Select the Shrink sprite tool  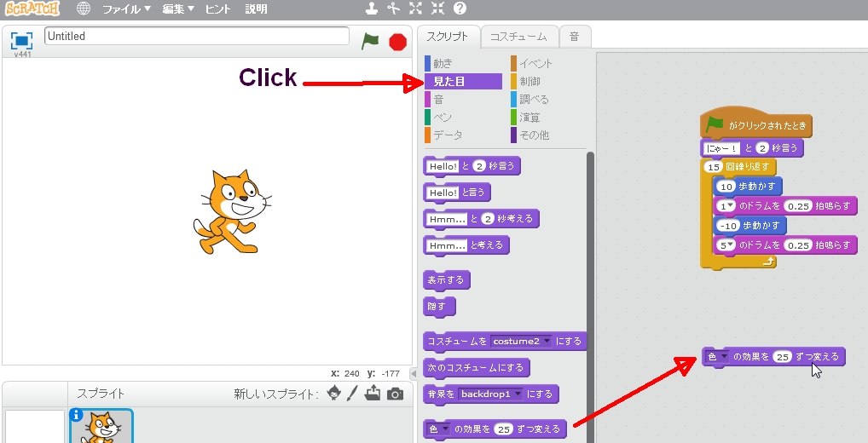pos(437,9)
